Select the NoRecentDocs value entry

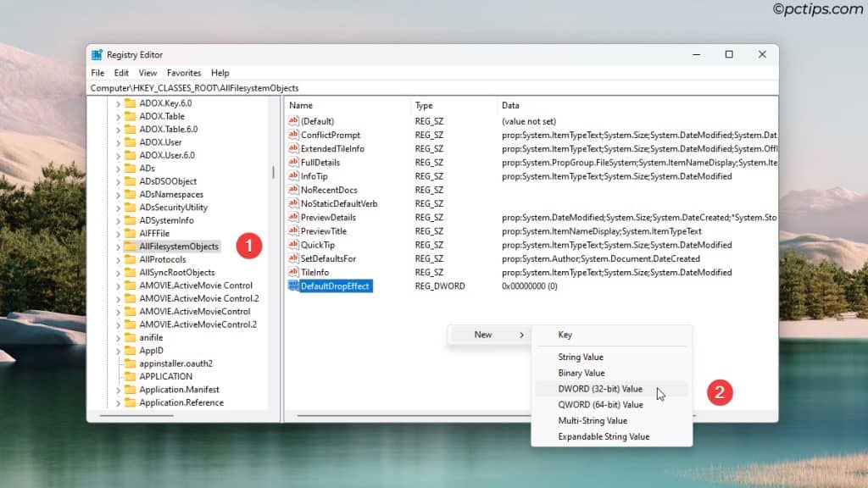pyautogui.click(x=331, y=189)
